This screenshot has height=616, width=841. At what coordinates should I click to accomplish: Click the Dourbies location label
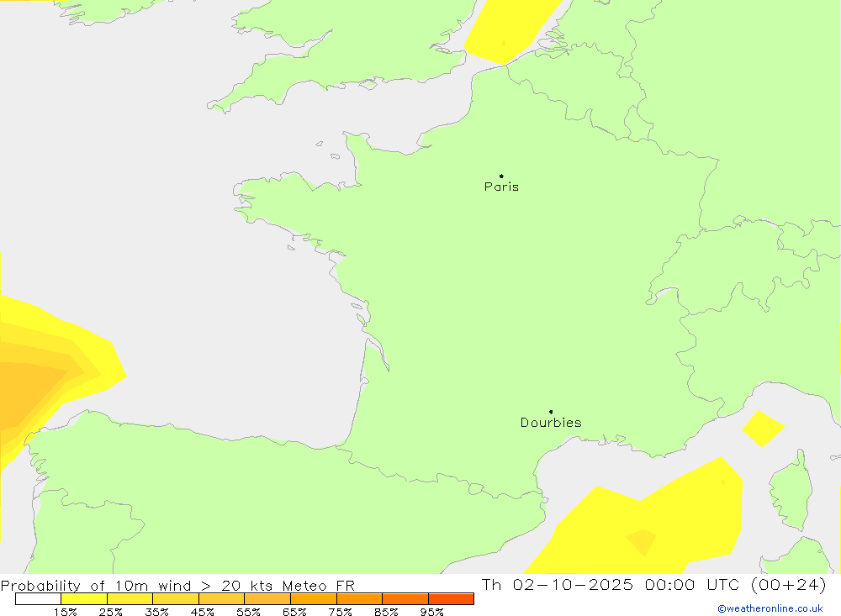(551, 423)
